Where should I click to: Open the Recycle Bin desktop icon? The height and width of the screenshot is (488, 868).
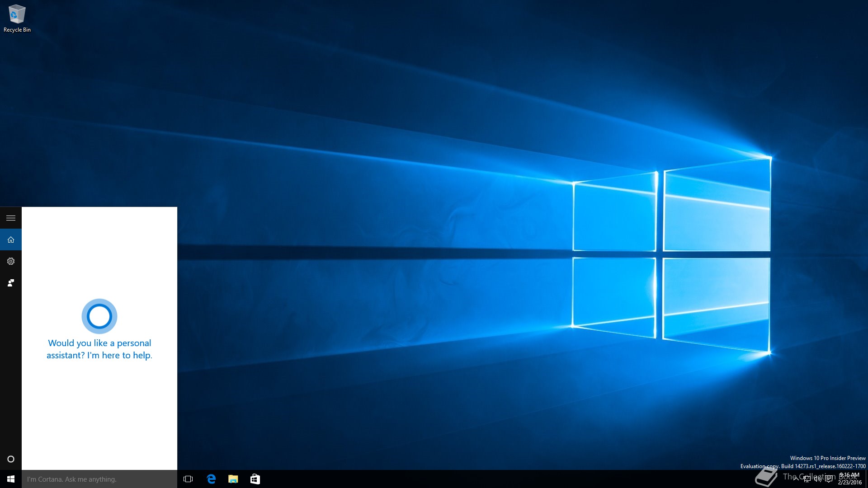tap(17, 19)
